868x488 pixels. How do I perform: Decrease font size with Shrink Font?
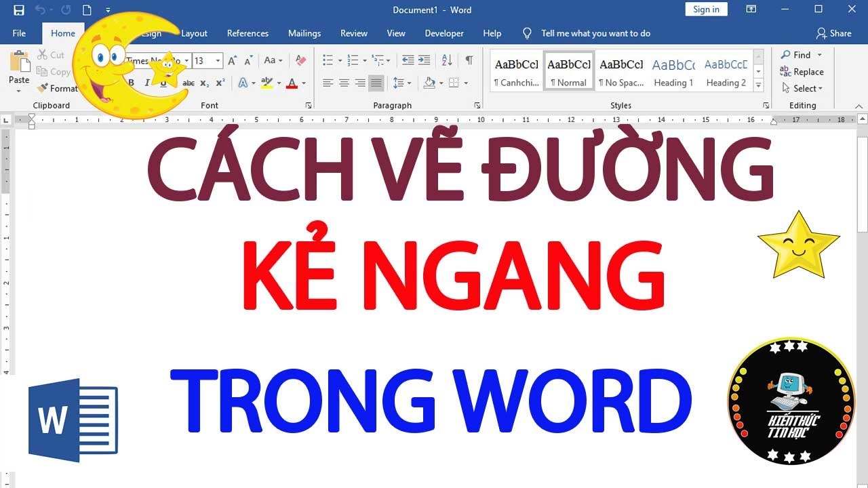pyautogui.click(x=248, y=60)
